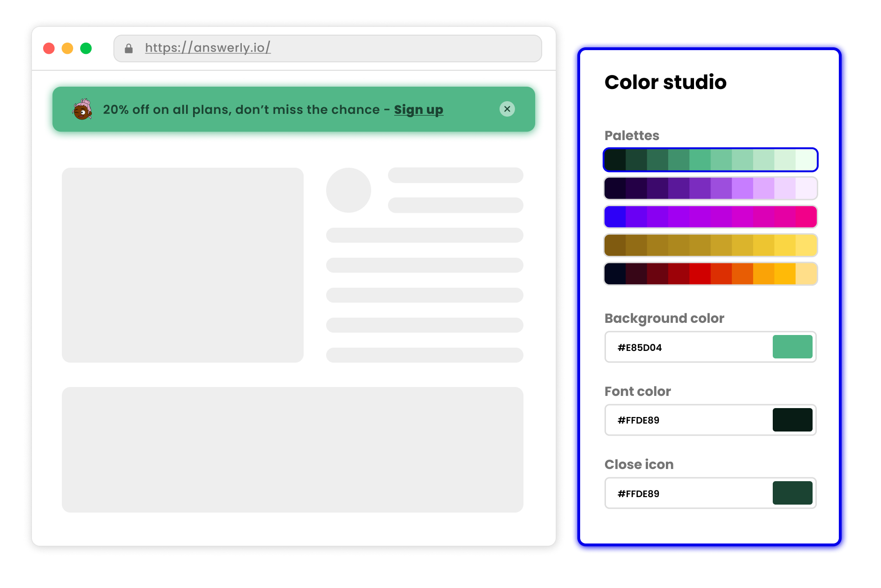
Task: Select the red to orange fire palette
Action: tap(710, 274)
